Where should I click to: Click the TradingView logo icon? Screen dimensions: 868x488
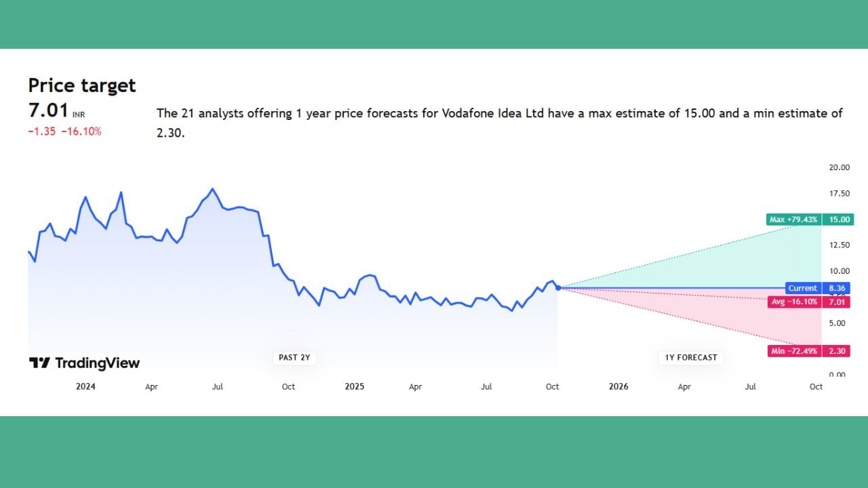tap(39, 363)
